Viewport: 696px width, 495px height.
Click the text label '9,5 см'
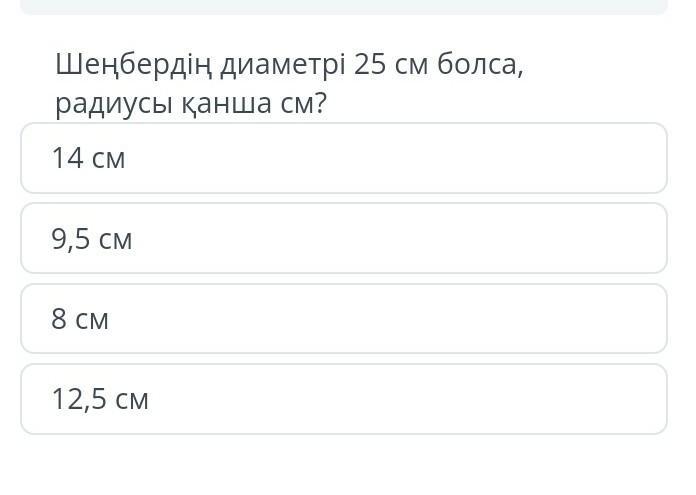pos(92,239)
